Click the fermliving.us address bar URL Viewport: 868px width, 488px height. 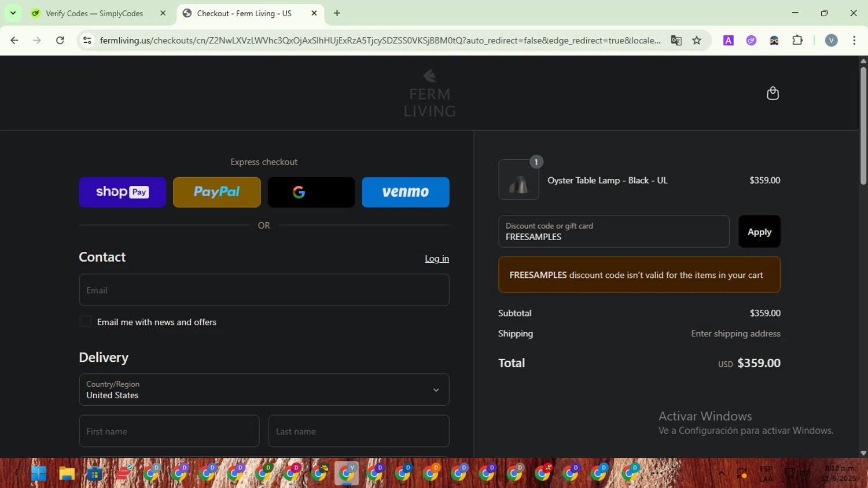pyautogui.click(x=380, y=41)
